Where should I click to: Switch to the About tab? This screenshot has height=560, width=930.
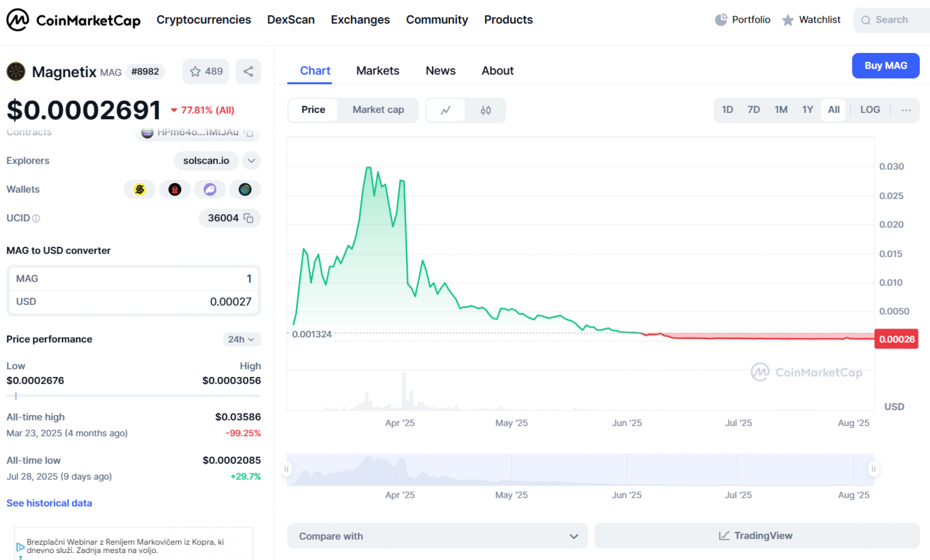point(498,71)
